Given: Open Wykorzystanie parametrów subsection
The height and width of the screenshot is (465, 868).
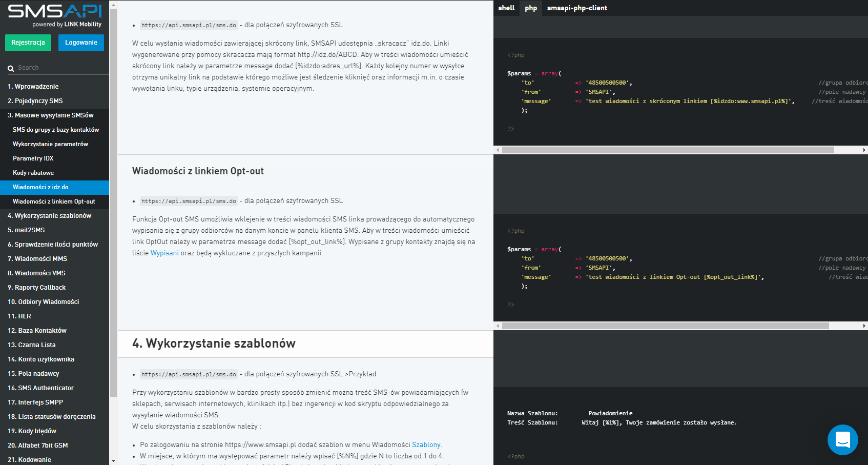Looking at the screenshot, I should click(x=54, y=144).
